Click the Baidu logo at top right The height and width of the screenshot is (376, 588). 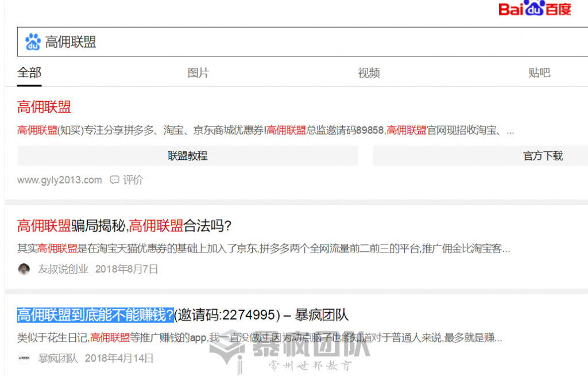point(535,8)
